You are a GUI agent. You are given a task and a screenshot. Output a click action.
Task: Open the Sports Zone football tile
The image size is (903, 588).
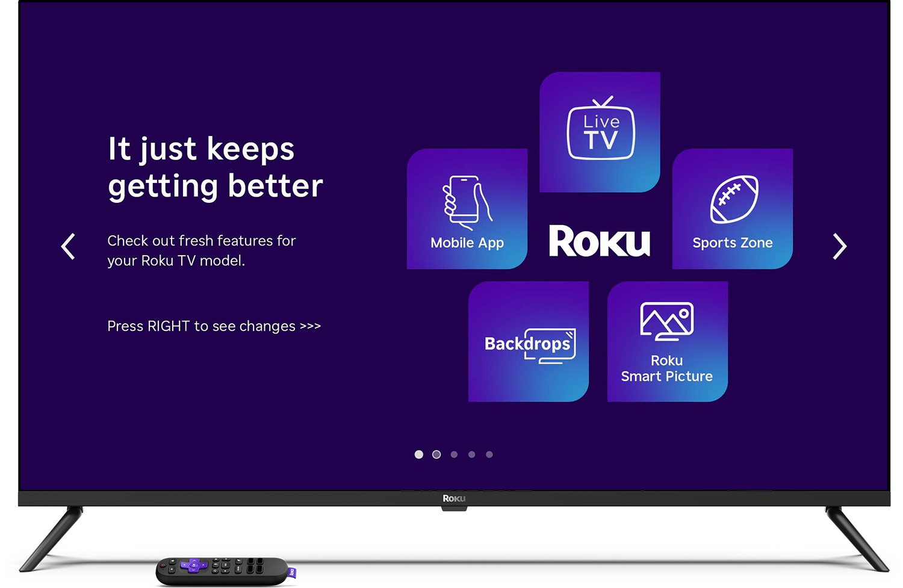coord(732,208)
